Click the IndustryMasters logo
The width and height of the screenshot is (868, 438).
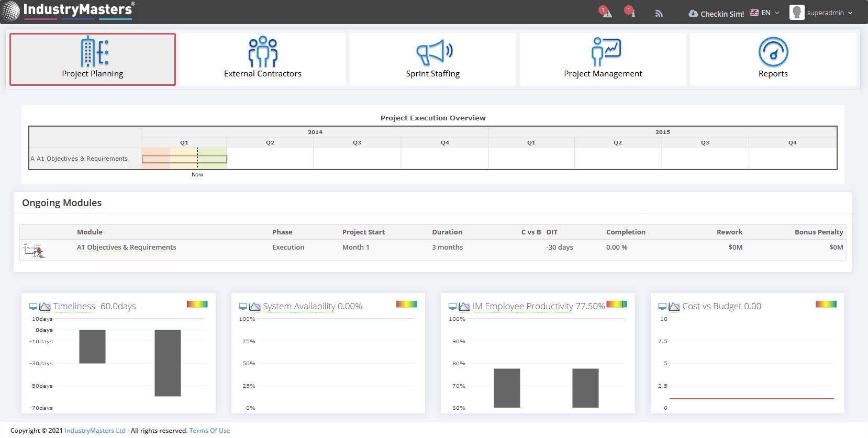click(68, 10)
